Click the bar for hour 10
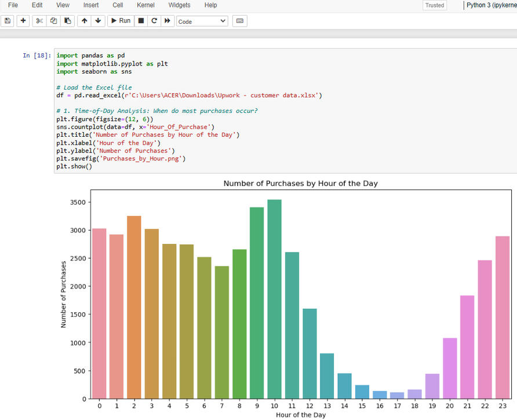517x420 pixels. pos(274,299)
